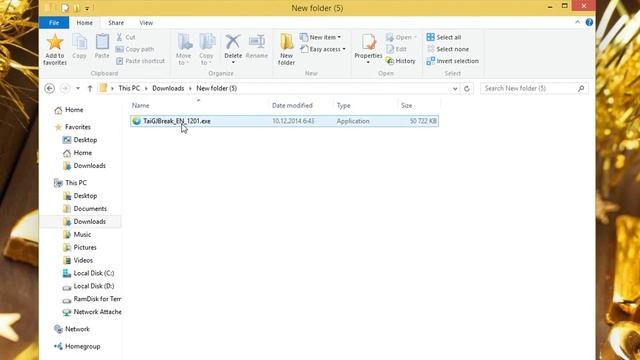Sort by the Name column header

140,105
